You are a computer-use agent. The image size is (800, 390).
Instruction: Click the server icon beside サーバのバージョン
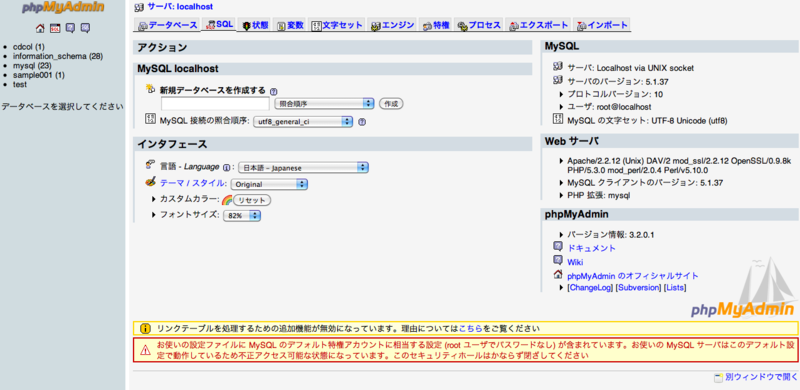pos(558,80)
